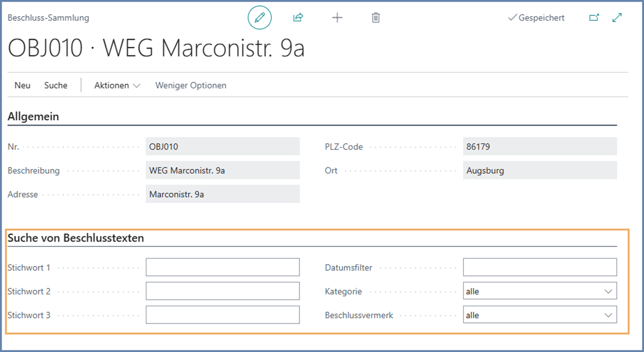Click the diagonal arrows expand icon
The height and width of the screenshot is (352, 644).
pyautogui.click(x=617, y=18)
